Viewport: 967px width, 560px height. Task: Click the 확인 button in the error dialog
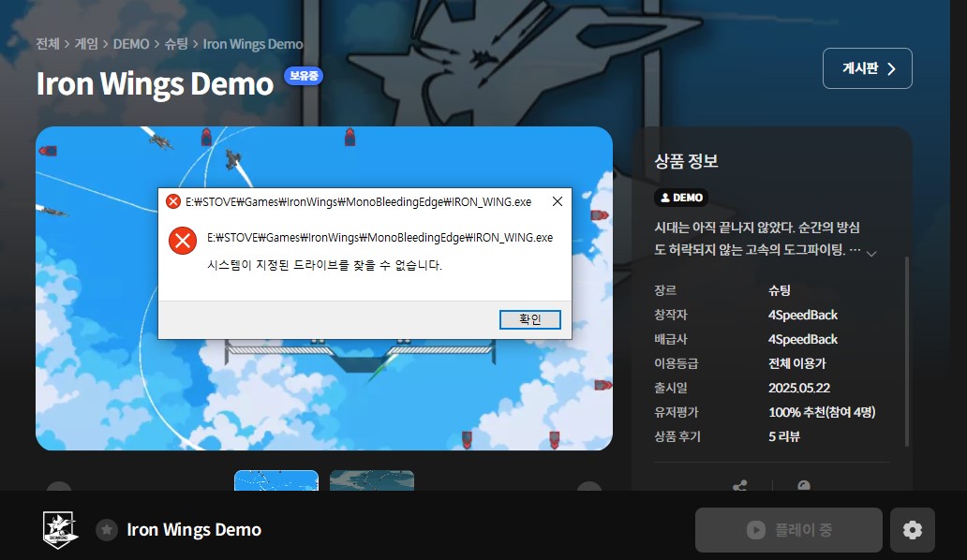[529, 319]
